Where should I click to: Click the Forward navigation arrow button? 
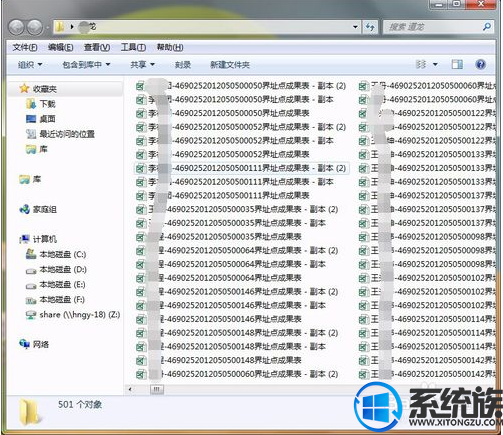point(35,27)
